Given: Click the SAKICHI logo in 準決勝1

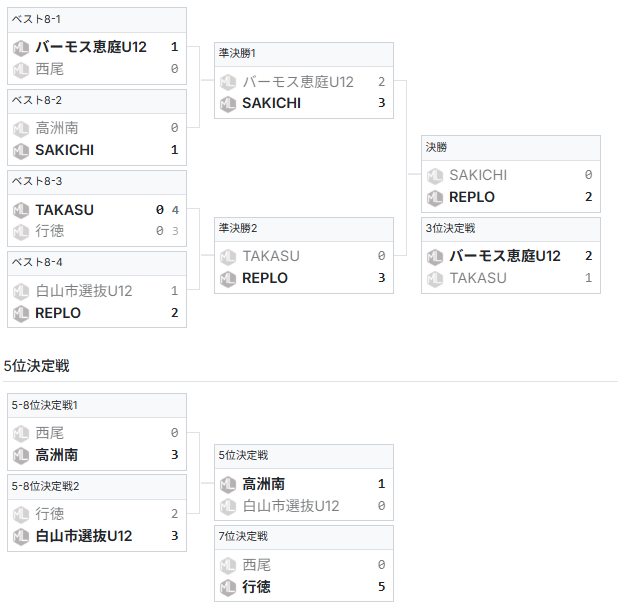Looking at the screenshot, I should click(227, 103).
